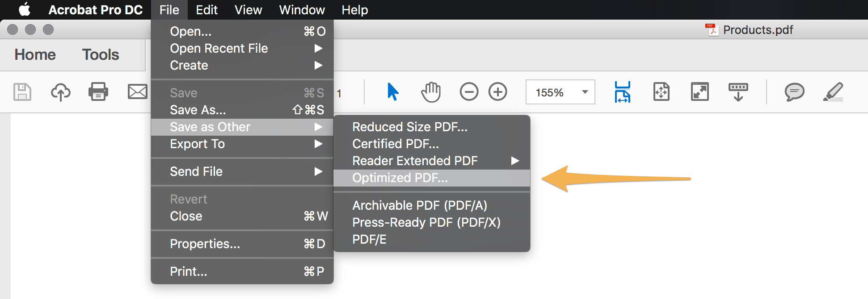Select Optimized PDF... option
This screenshot has width=868, height=299.
(x=432, y=178)
